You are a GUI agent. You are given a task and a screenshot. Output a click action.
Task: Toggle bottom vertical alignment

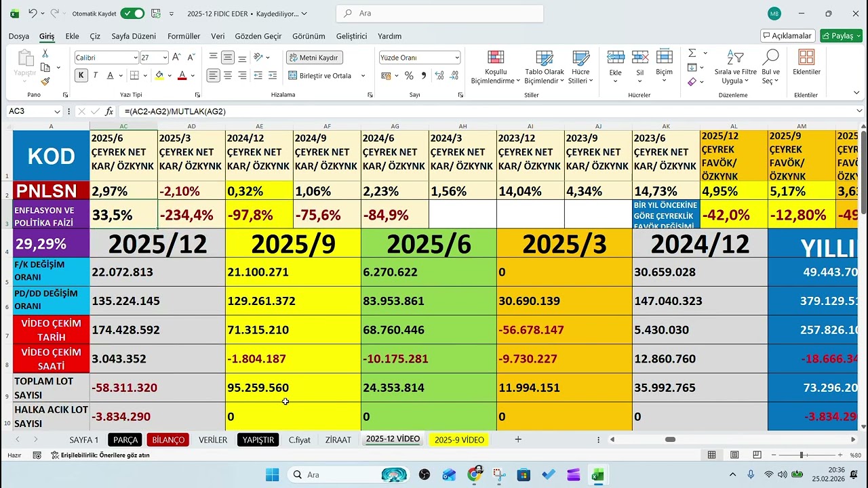[x=242, y=58]
